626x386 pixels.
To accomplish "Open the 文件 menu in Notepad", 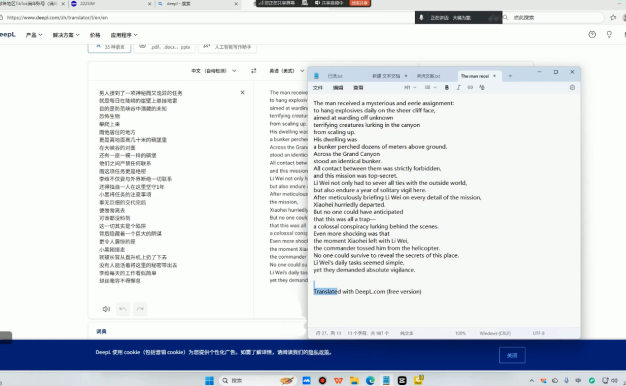I will (317, 87).
